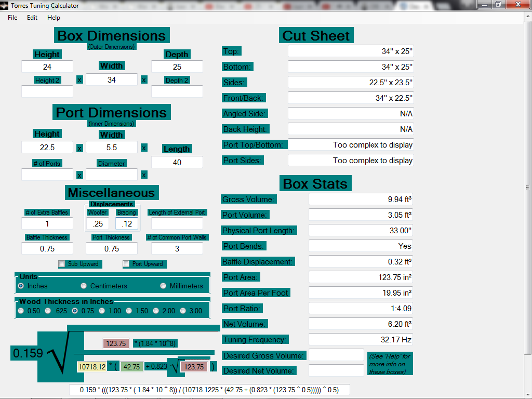This screenshot has width=532, height=399.
Task: Click the Port Thickness field
Action: [112, 248]
